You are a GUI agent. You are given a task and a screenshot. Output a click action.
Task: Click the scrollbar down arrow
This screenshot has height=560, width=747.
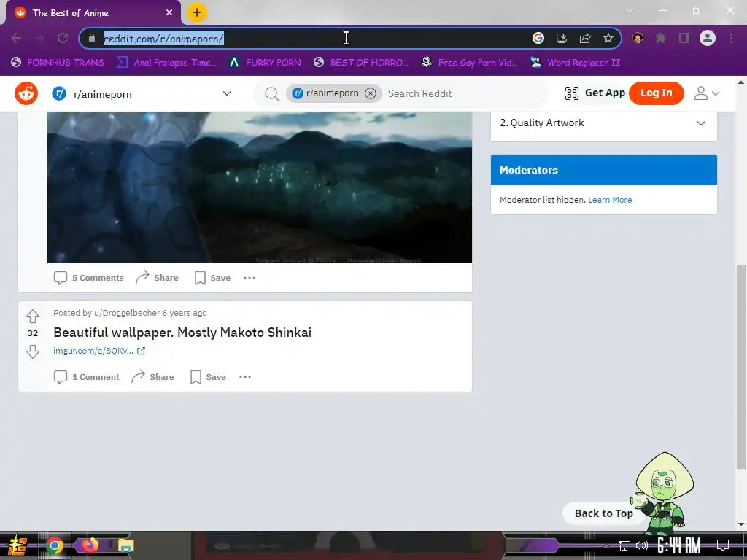tap(741, 524)
